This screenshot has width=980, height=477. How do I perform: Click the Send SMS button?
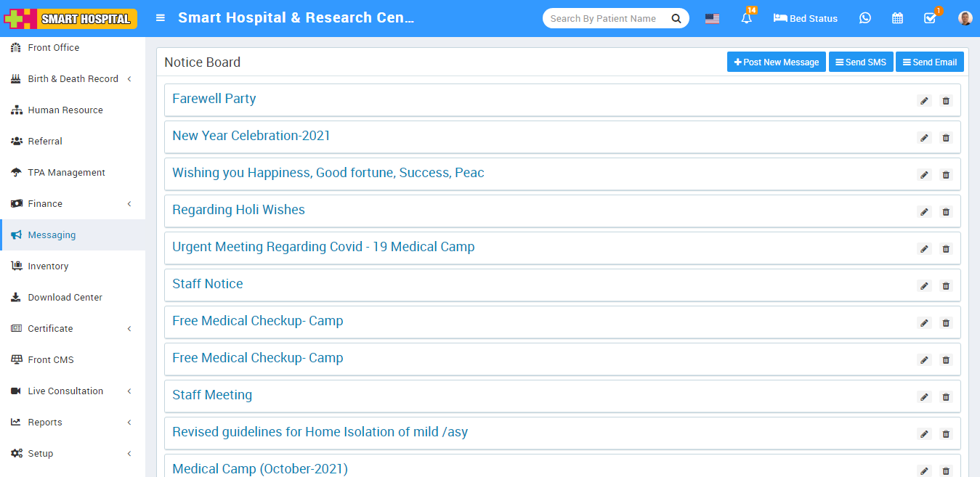tap(861, 62)
